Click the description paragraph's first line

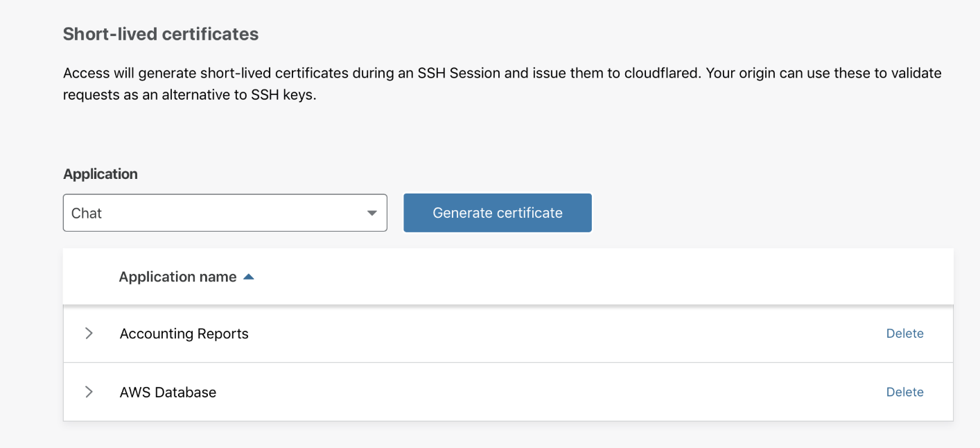pyautogui.click(x=347, y=73)
